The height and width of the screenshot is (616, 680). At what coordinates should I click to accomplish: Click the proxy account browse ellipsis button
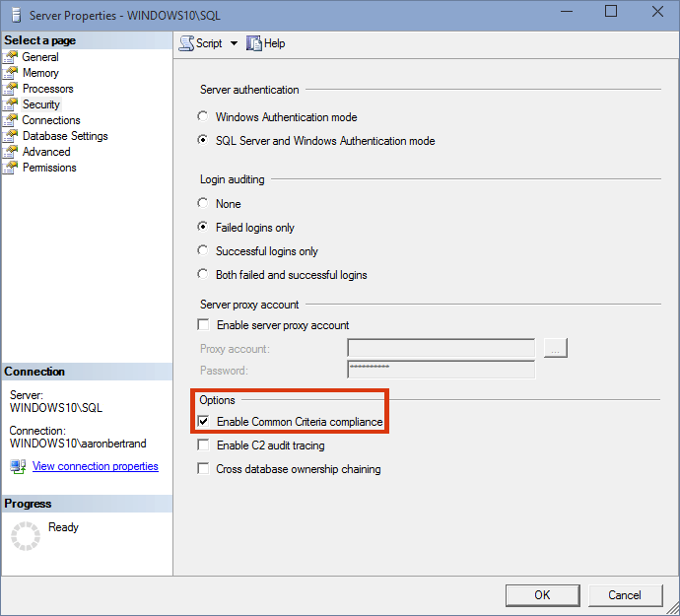pyautogui.click(x=556, y=348)
